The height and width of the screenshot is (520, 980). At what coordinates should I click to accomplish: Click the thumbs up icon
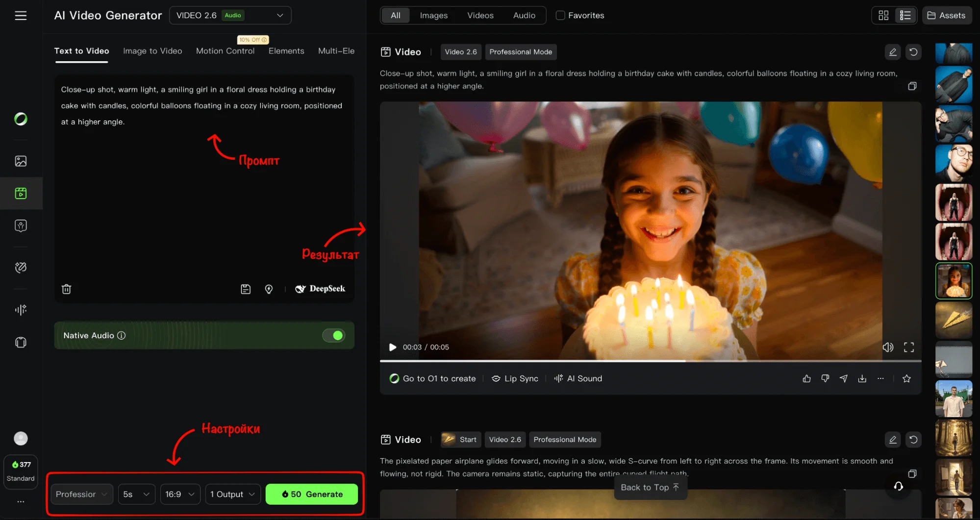tap(806, 378)
